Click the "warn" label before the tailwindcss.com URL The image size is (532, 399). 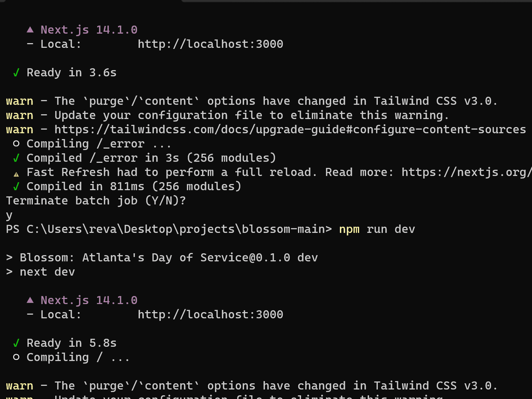[20, 130]
